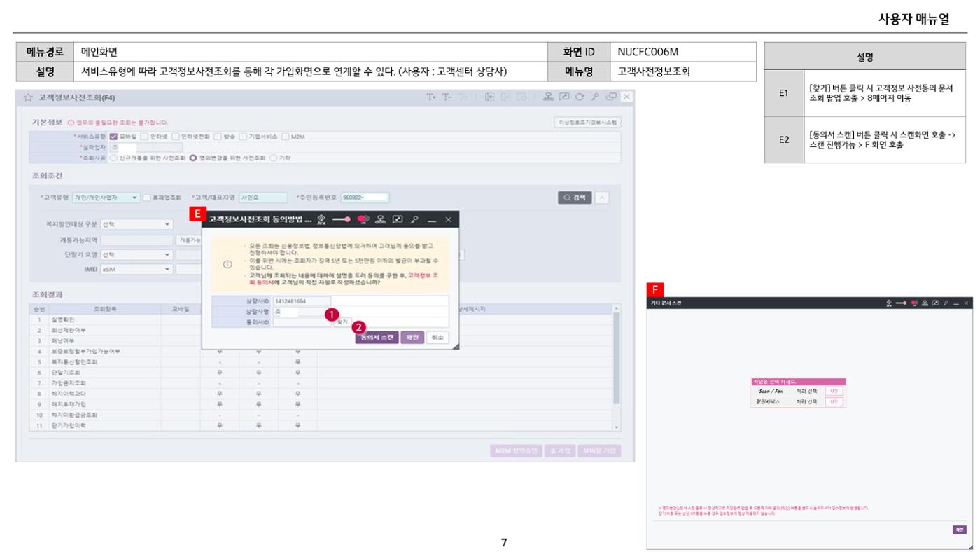Screen dimensions: 980x552
Task: Click the 단말기조회 row in 조회결과
Action: point(322,373)
